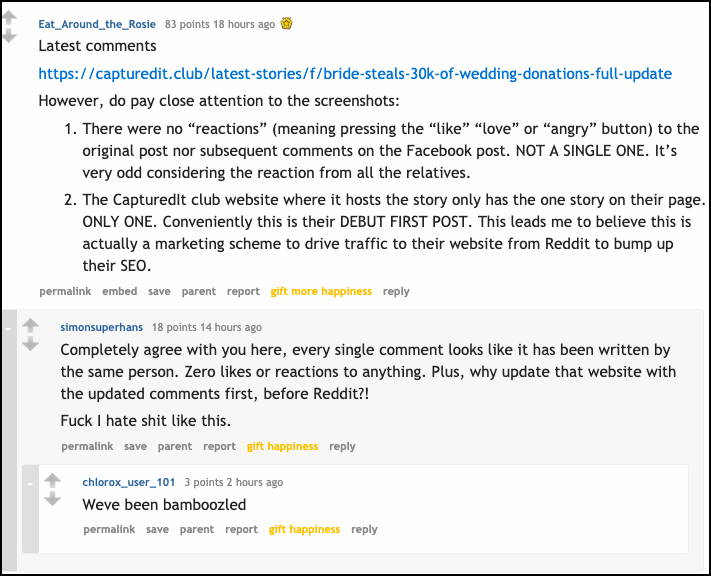Reply to simonsuperhans' comment
Screen dimensions: 711x576
[x=342, y=446]
